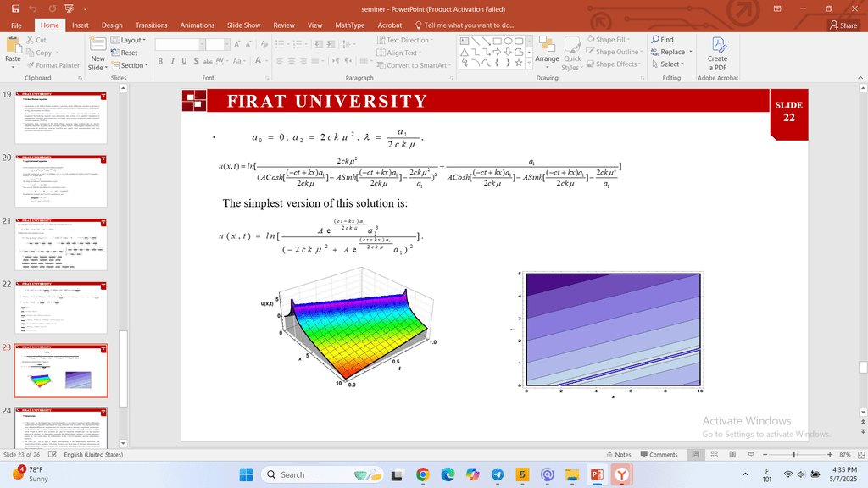Click the Find button

[662, 39]
